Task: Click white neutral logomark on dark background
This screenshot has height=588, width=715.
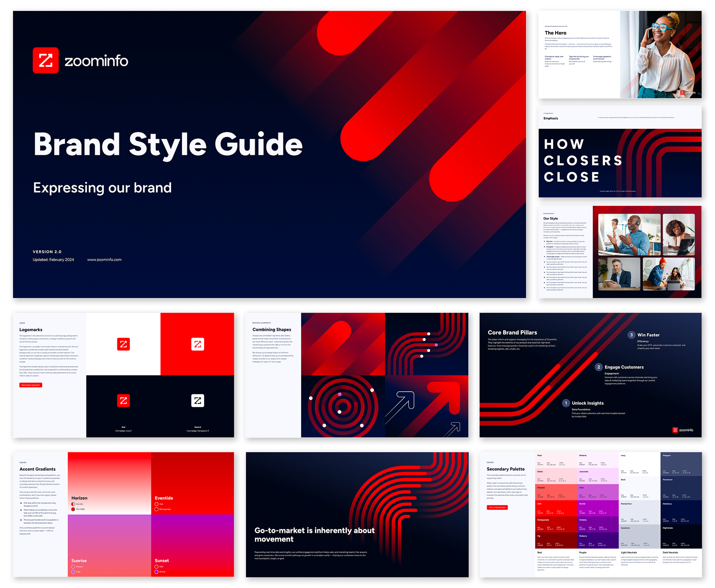Action: point(197,401)
